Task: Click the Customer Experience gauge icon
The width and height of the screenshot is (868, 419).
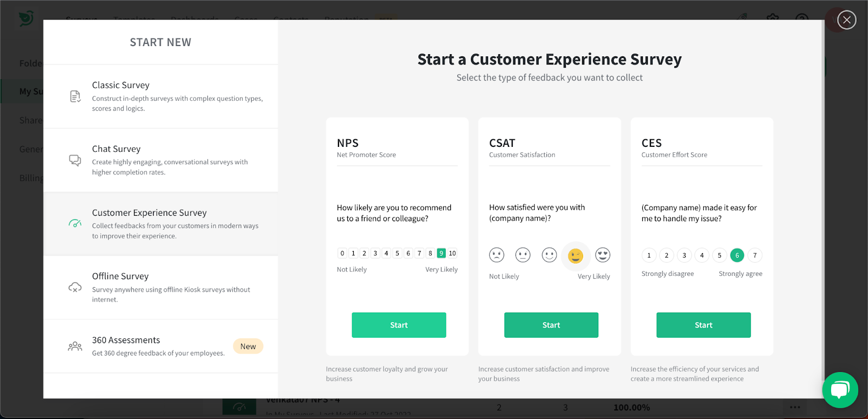Action: coord(75,223)
